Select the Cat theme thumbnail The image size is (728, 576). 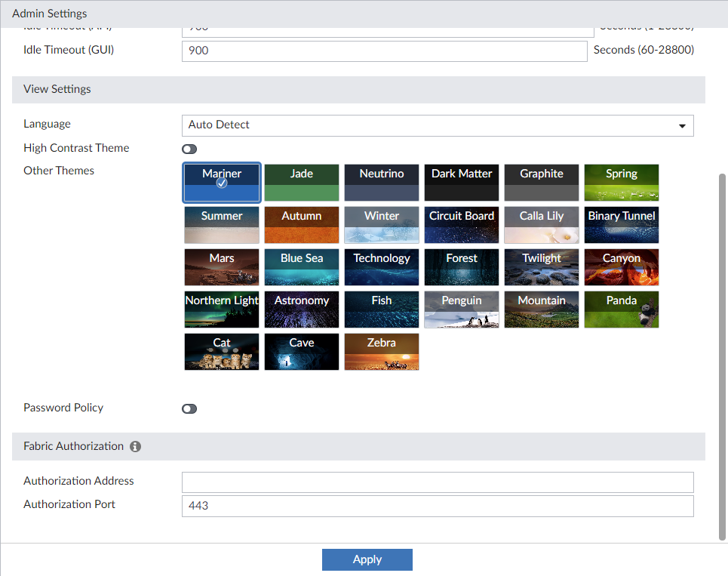222,352
